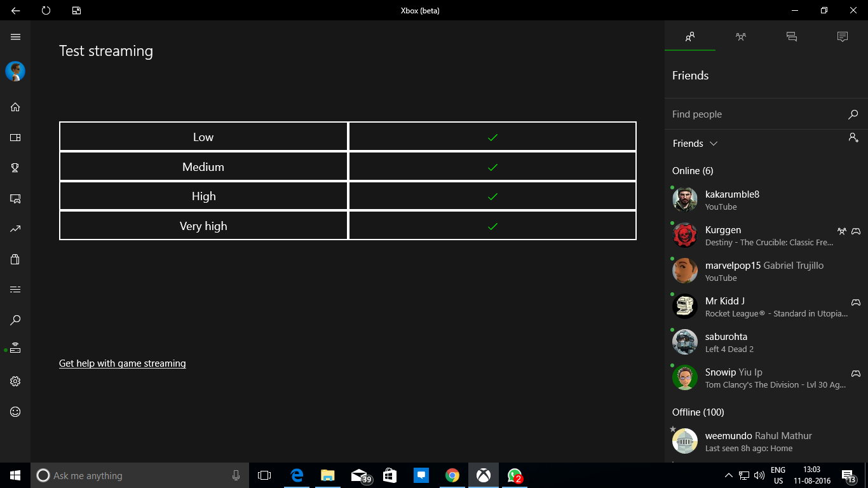
Task: Go to Home in the sidebar
Action: [x=15, y=107]
